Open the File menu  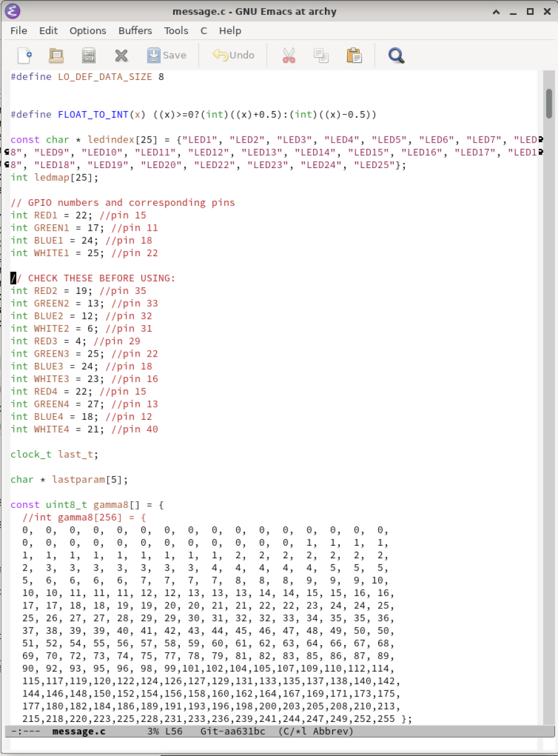pos(19,30)
